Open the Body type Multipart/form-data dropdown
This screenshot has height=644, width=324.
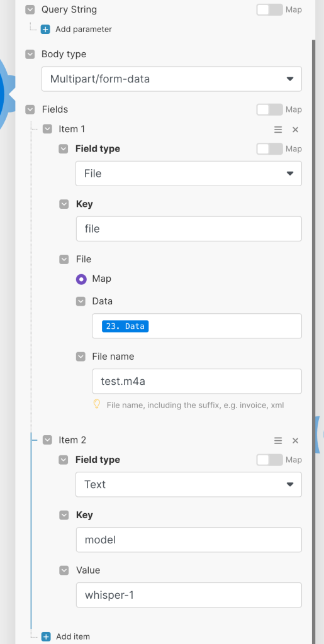tap(172, 79)
